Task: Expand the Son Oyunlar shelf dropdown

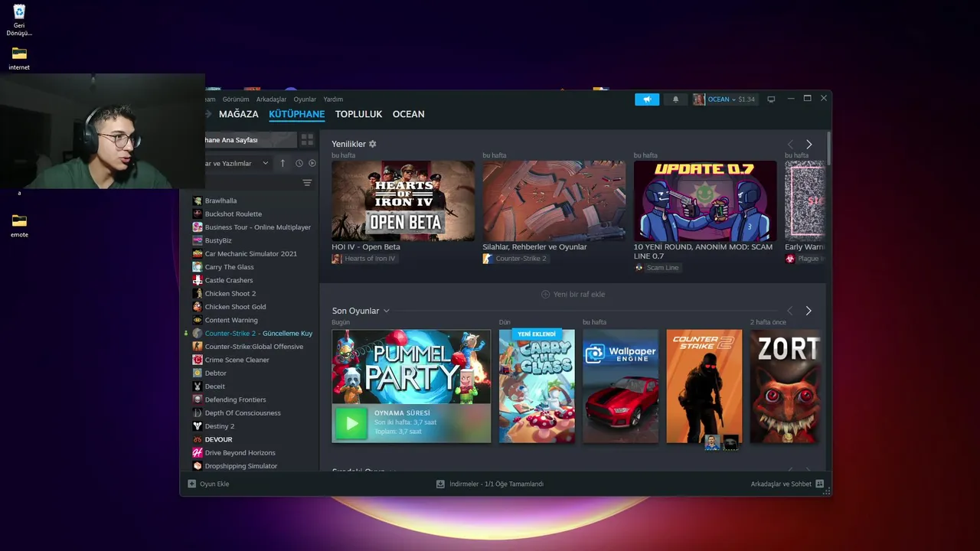Action: click(x=387, y=311)
